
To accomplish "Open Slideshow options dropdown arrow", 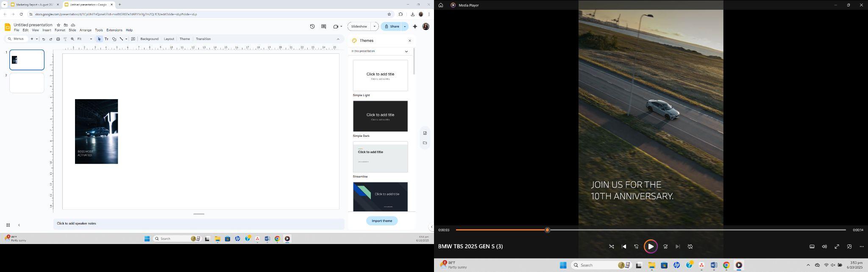I will tap(374, 27).
